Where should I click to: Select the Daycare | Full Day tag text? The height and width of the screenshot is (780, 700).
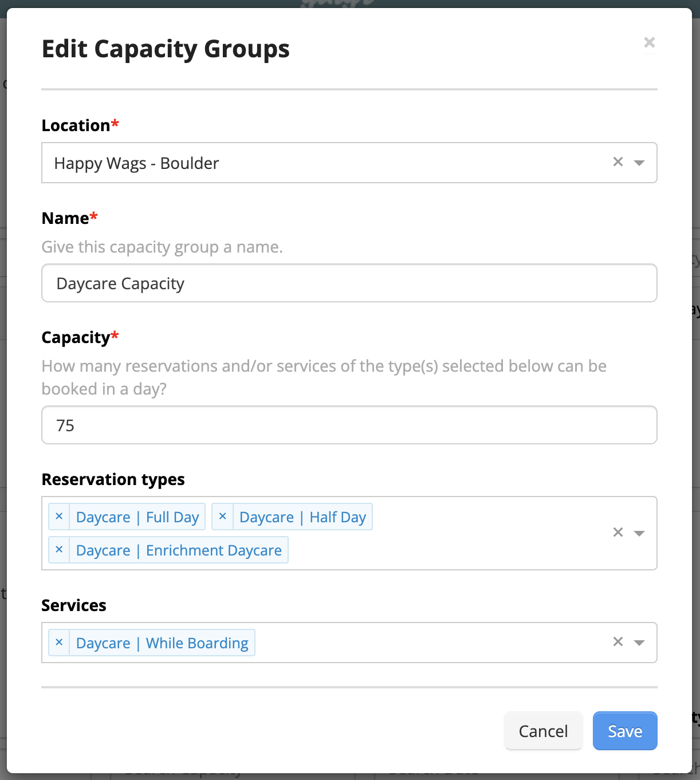click(137, 517)
